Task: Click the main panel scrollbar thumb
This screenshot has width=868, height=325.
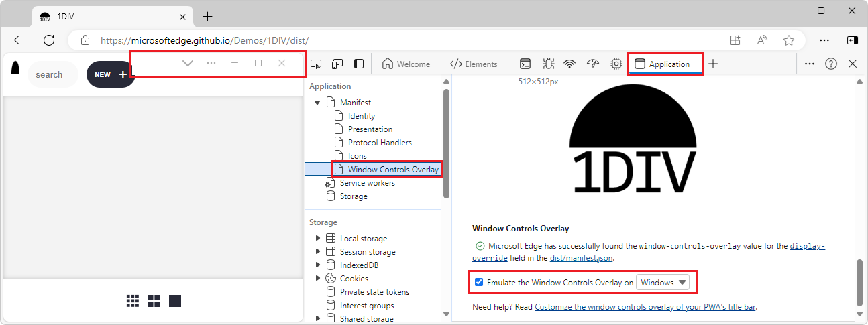Action: pyautogui.click(x=859, y=282)
